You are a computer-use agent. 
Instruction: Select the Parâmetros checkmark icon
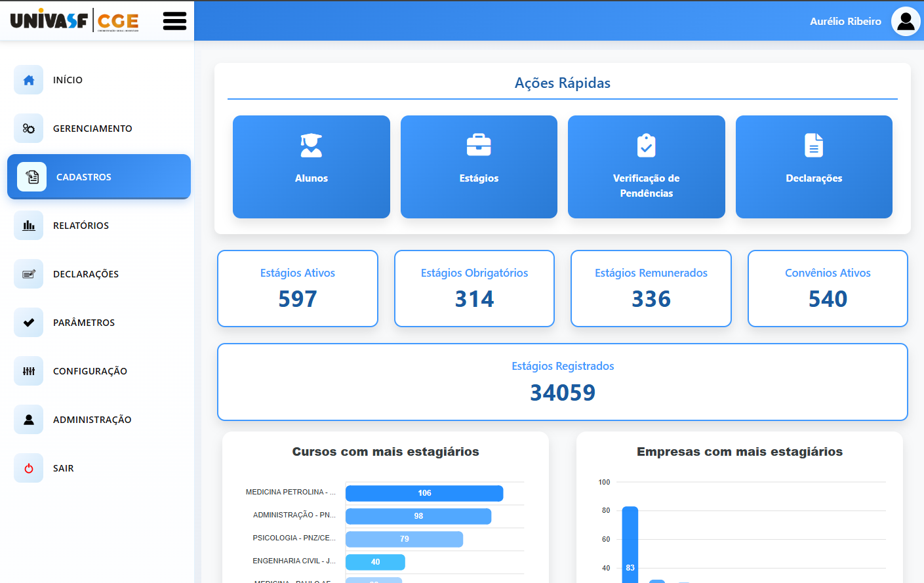pos(29,323)
